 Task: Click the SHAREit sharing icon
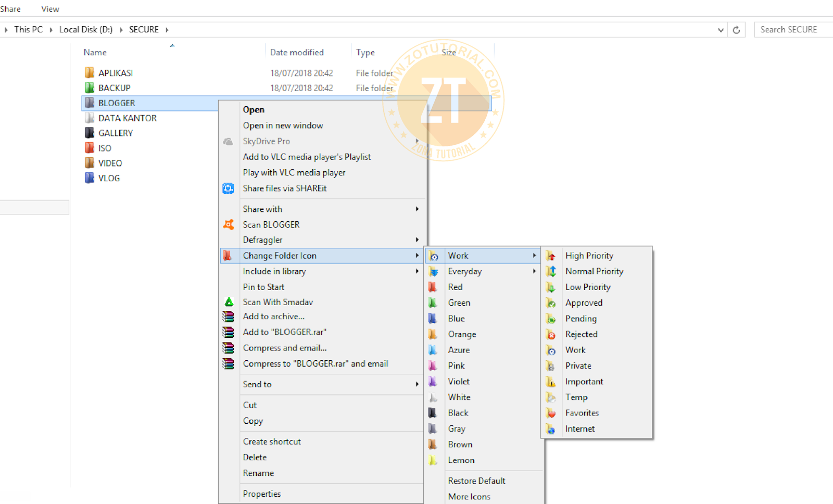pyautogui.click(x=228, y=188)
